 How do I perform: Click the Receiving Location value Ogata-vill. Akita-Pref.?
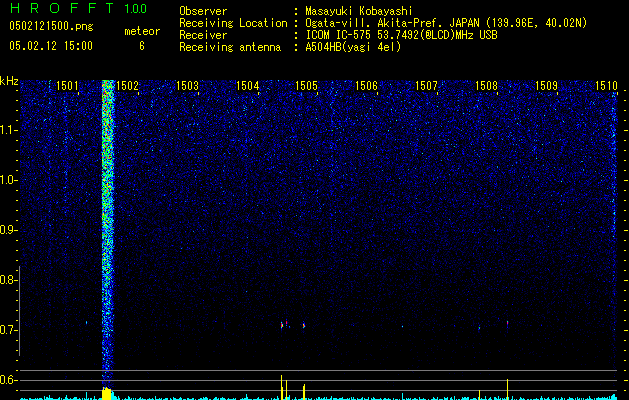375,23
